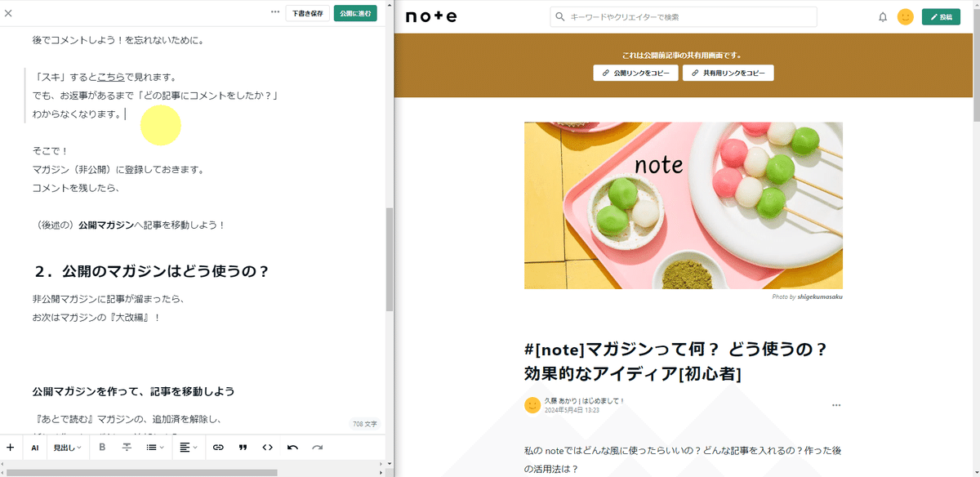Click the search magnifier icon
Screen dimensions: 980x477
pyautogui.click(x=560, y=17)
